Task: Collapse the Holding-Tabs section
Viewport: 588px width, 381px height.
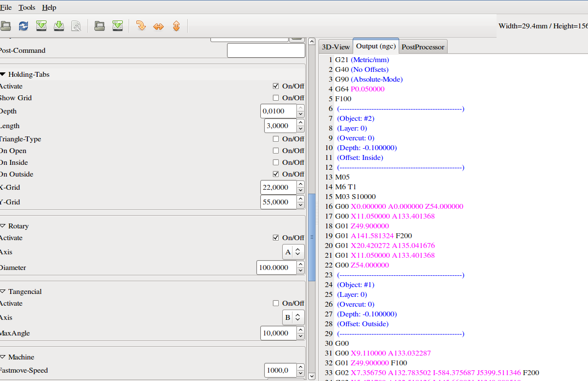Action: click(x=3, y=74)
